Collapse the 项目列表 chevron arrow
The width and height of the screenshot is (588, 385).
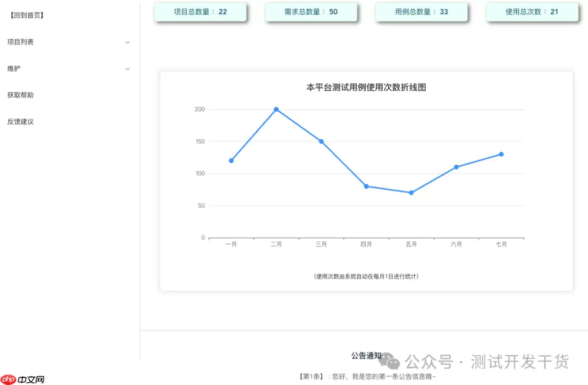pos(127,42)
